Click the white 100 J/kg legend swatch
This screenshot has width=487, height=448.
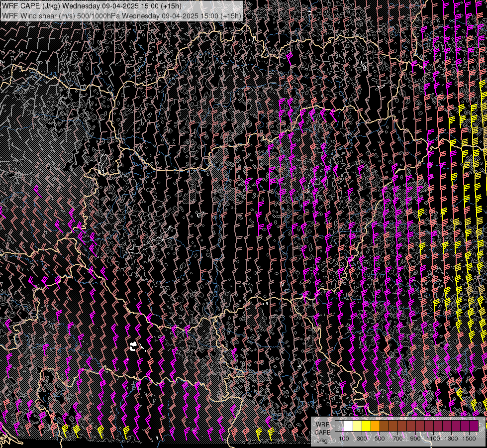click(x=349, y=426)
